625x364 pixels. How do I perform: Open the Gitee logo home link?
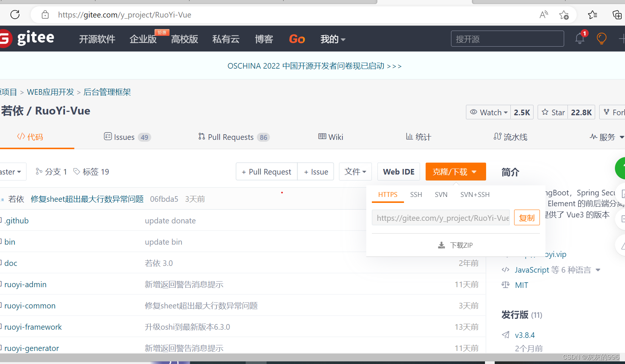(27, 38)
